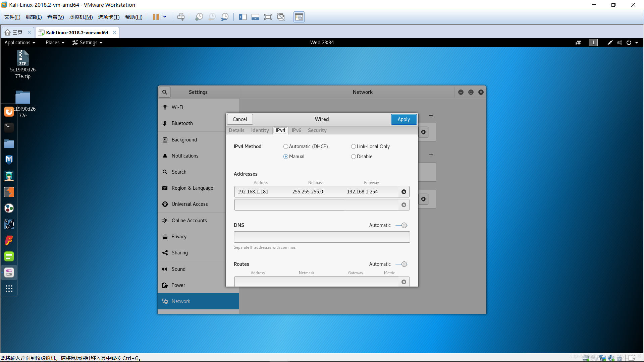Viewport: 644px width, 362px height.
Task: Open the sound volume icon in top bar
Action: pyautogui.click(x=619, y=43)
